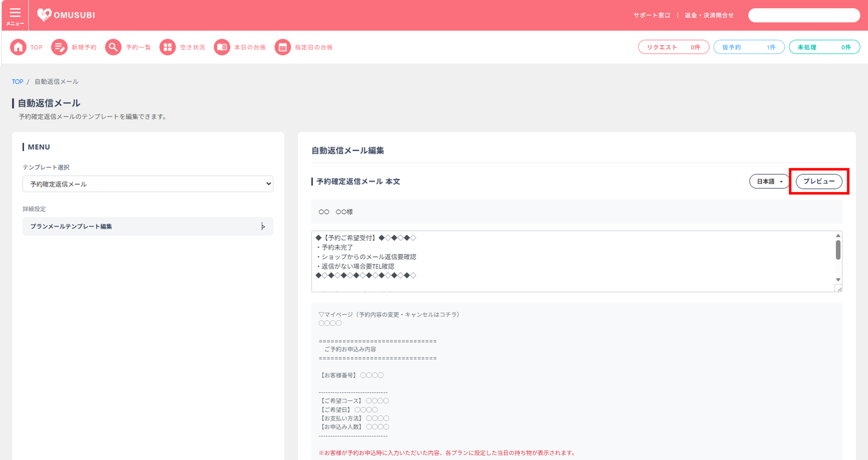Click into the mail body textarea

pyautogui.click(x=573, y=261)
